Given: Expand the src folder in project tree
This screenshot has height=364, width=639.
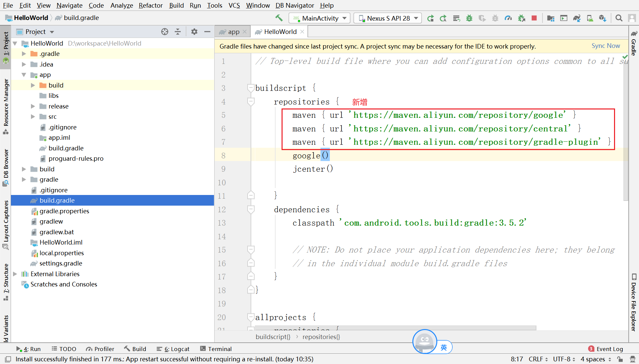Looking at the screenshot, I should tap(33, 116).
